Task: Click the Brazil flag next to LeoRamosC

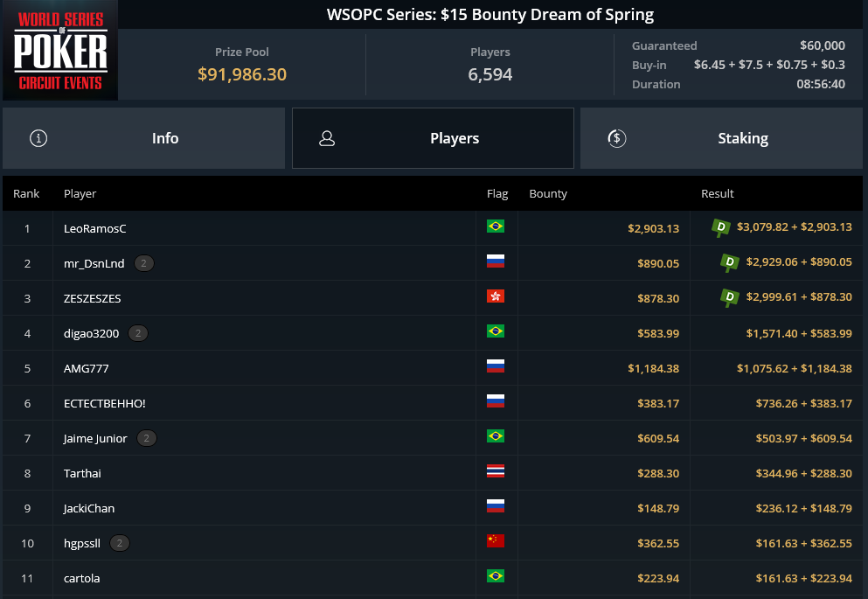Action: (496, 226)
